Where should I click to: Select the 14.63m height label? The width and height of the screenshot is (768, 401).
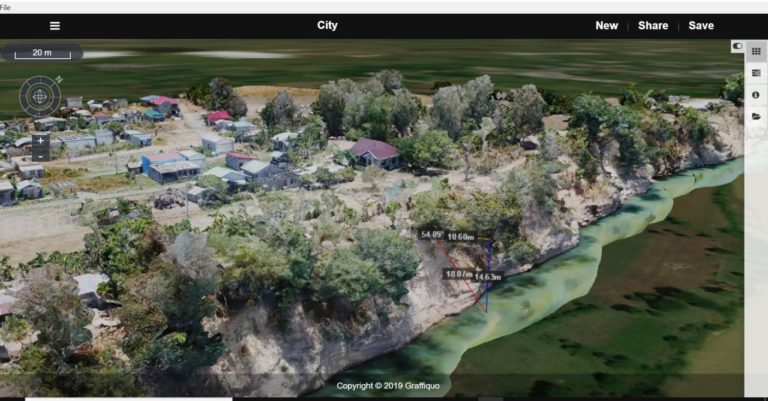coord(488,276)
